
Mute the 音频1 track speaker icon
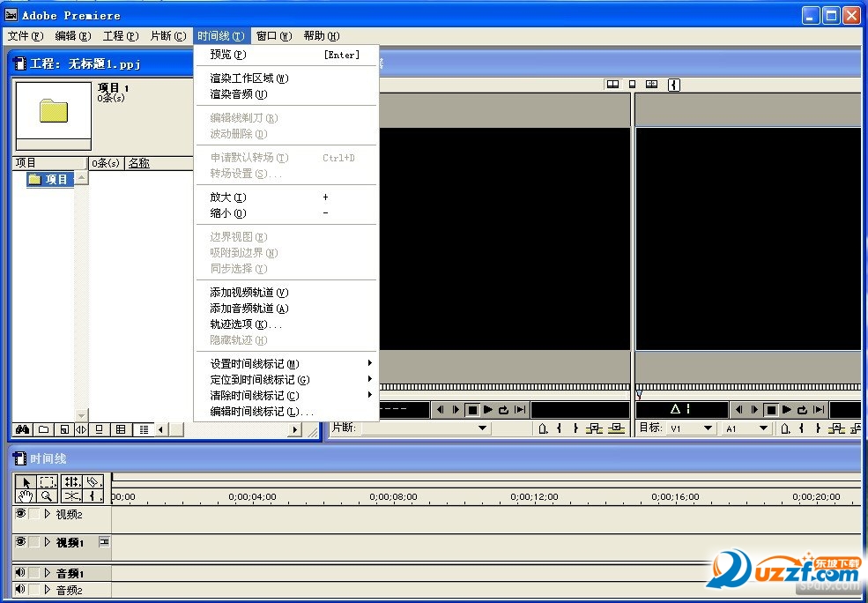point(20,573)
